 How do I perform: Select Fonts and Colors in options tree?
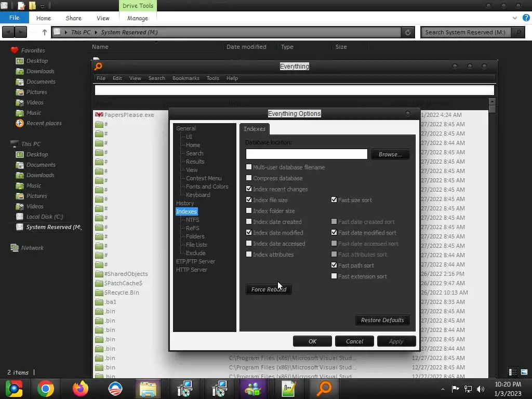click(207, 187)
